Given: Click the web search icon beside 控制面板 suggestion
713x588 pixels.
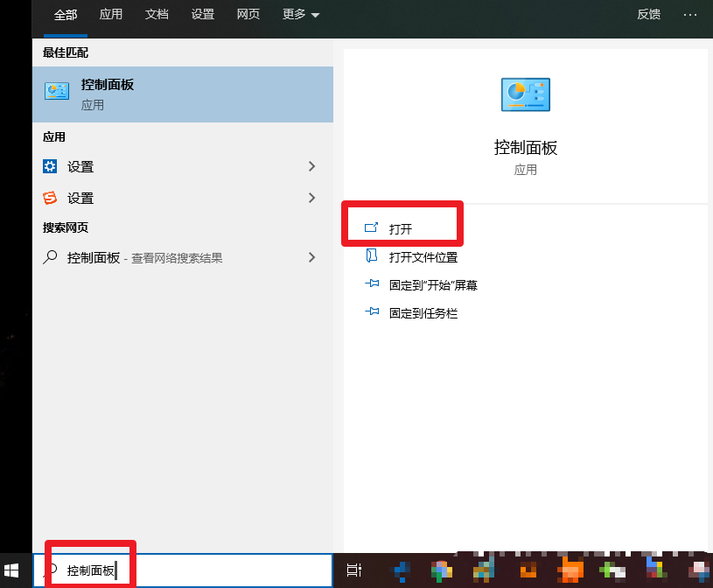Looking at the screenshot, I should pos(52,257).
